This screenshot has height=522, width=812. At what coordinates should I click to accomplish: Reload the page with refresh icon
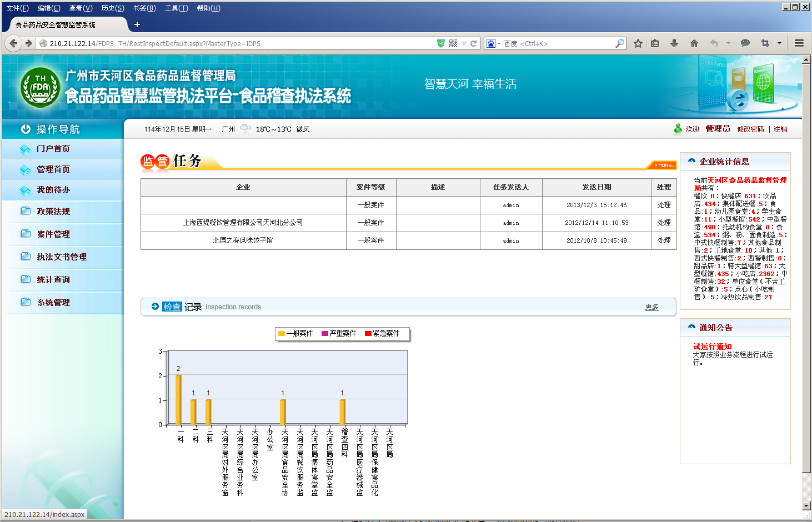point(474,43)
